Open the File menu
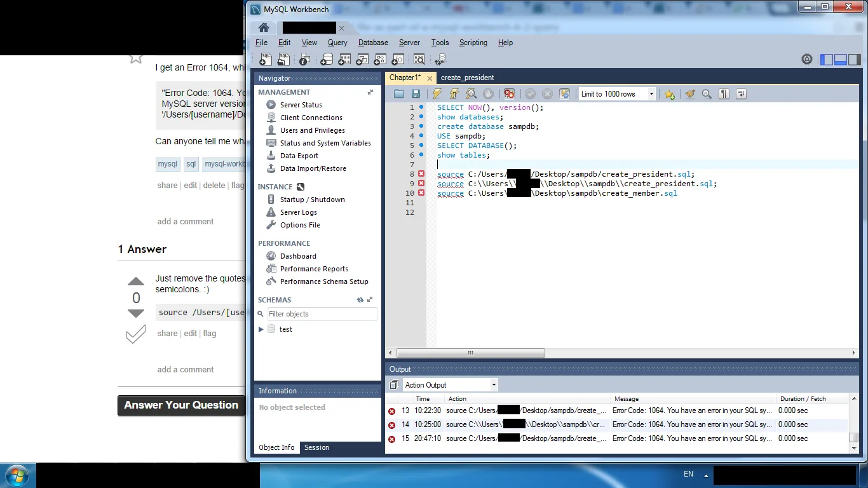868x488 pixels. pyautogui.click(x=261, y=43)
